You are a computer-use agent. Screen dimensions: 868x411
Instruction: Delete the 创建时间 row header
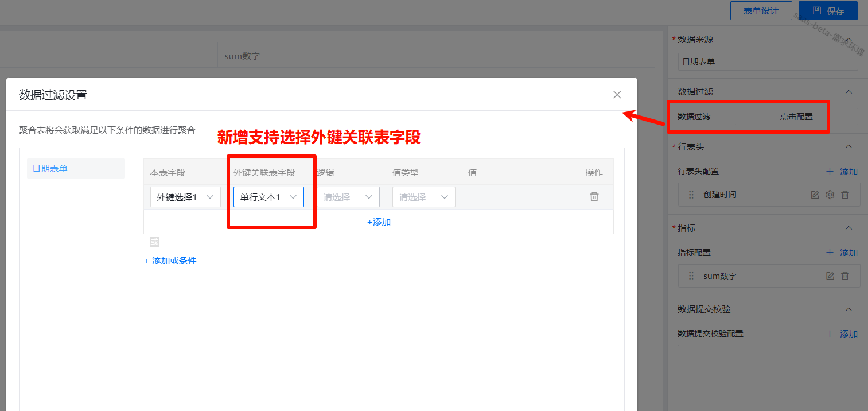[x=845, y=195]
